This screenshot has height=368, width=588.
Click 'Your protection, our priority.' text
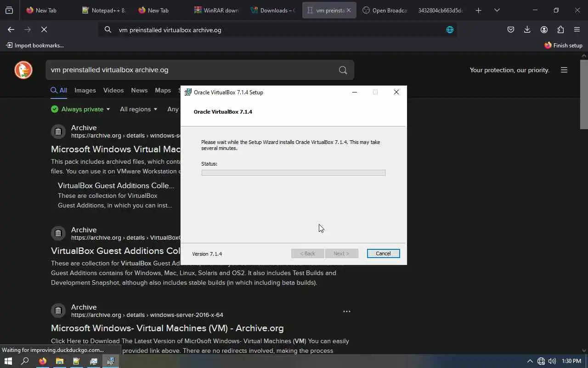click(509, 70)
